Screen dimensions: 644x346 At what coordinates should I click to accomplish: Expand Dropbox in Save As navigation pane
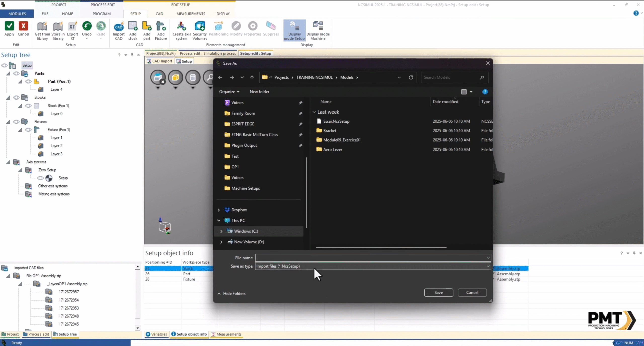tap(219, 210)
